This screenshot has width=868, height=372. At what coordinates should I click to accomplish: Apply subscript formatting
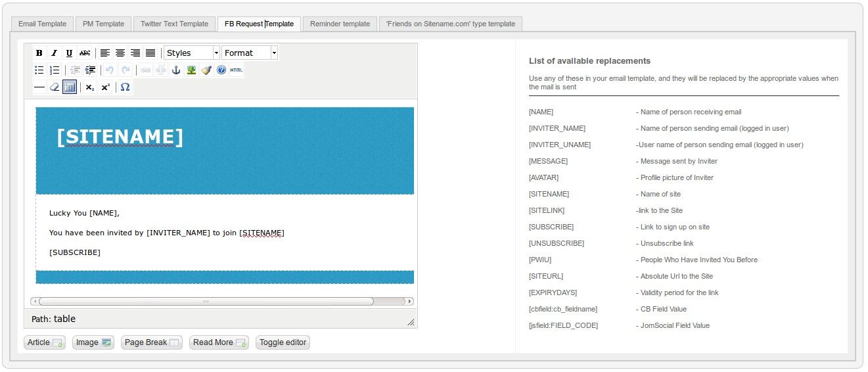(90, 87)
